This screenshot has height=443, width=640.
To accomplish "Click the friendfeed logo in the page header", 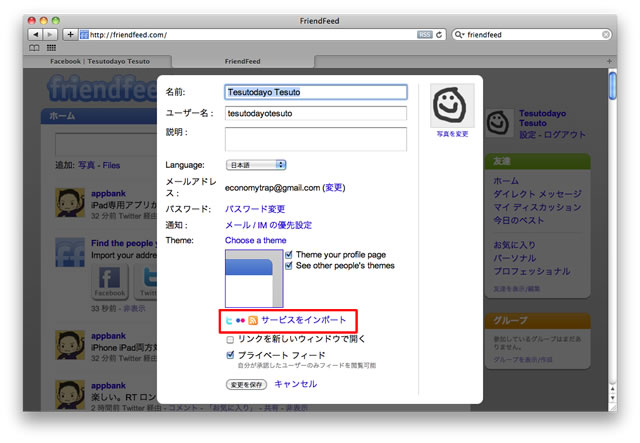I will point(102,88).
